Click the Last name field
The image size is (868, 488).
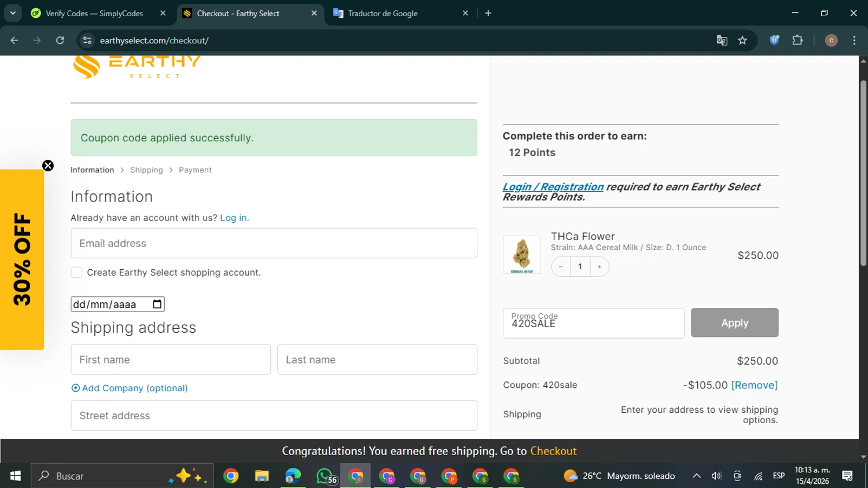point(377,359)
